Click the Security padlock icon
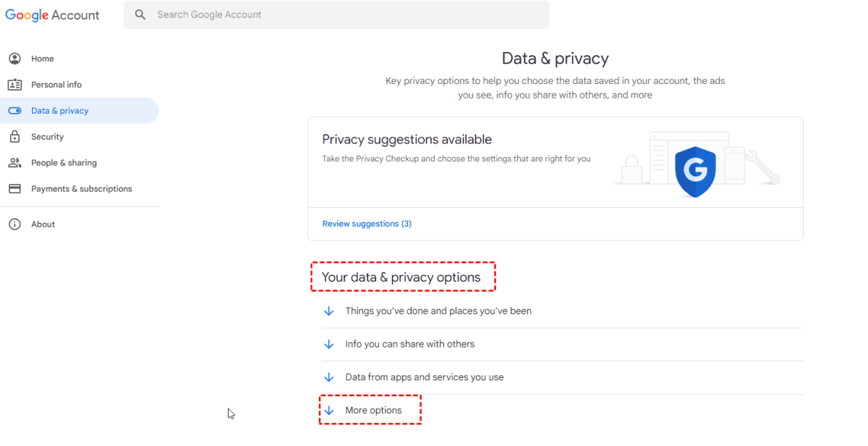Screen dimensions: 868x446 14,137
